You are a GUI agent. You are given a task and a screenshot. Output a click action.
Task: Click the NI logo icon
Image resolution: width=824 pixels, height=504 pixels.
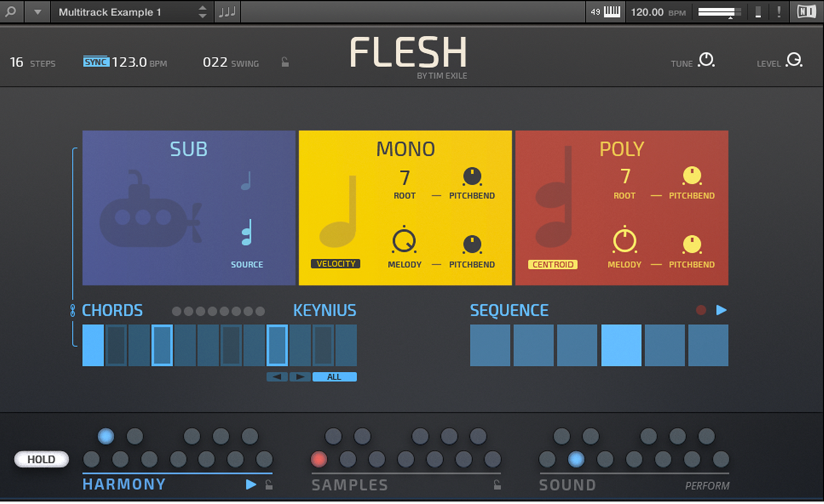tap(807, 12)
